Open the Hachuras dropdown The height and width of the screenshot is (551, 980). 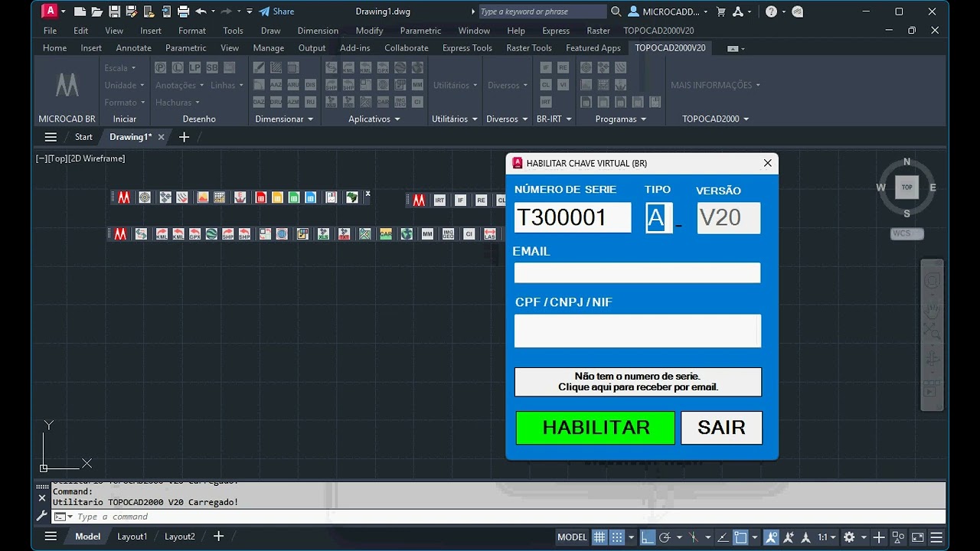(x=177, y=103)
